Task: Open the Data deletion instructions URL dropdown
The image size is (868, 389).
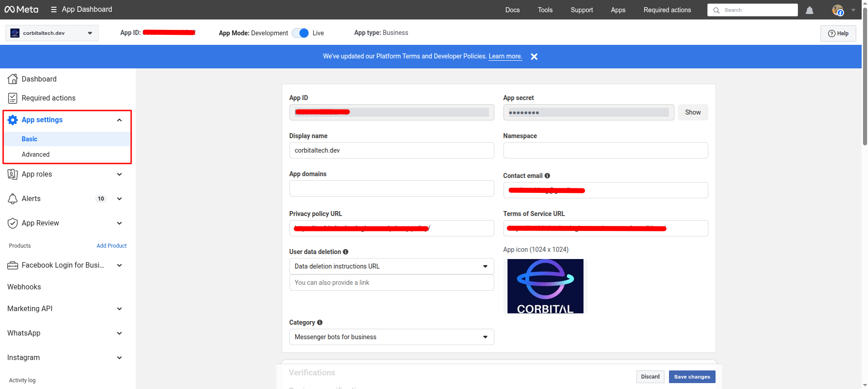Action: pyautogui.click(x=391, y=266)
